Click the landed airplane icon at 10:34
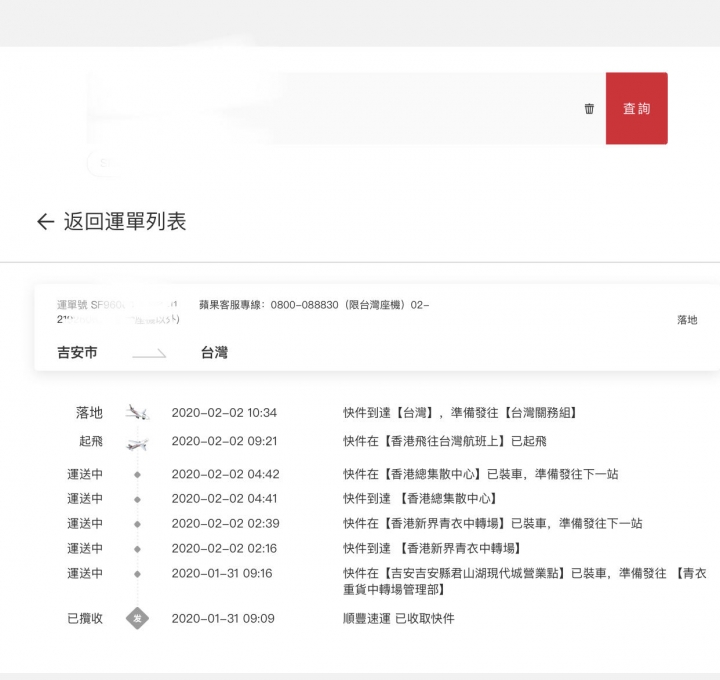This screenshot has height=680, width=720. 137,412
